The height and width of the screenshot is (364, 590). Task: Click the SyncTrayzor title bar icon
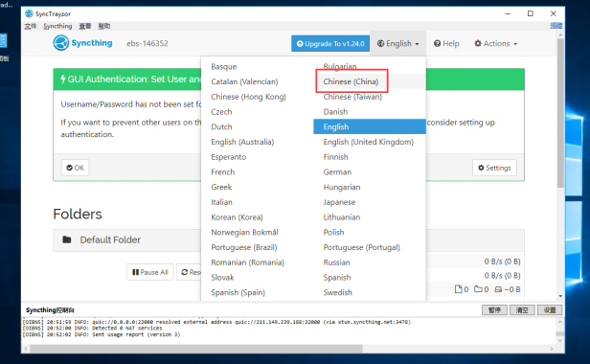[29, 13]
